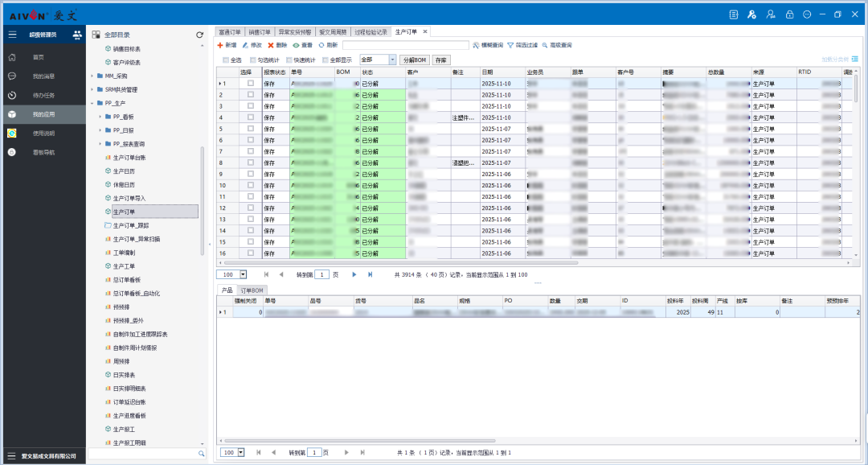
Task: Click the 修改 (edit) pencil icon
Action: 245,45
